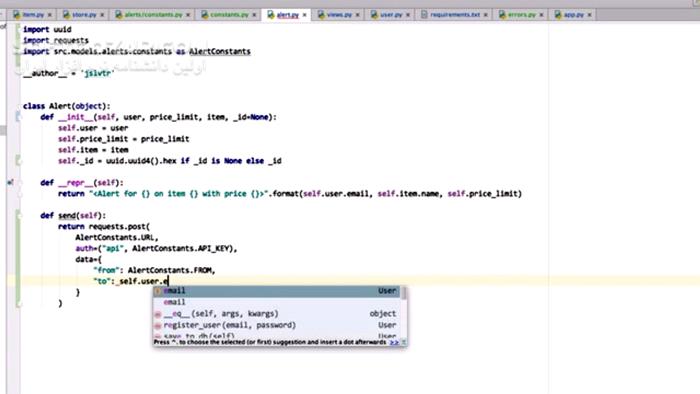Click self.item.name in format call

point(408,194)
